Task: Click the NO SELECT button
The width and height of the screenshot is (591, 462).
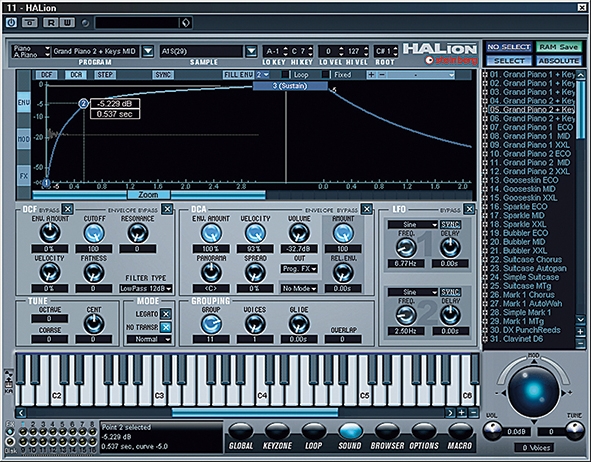Action: tap(509, 47)
